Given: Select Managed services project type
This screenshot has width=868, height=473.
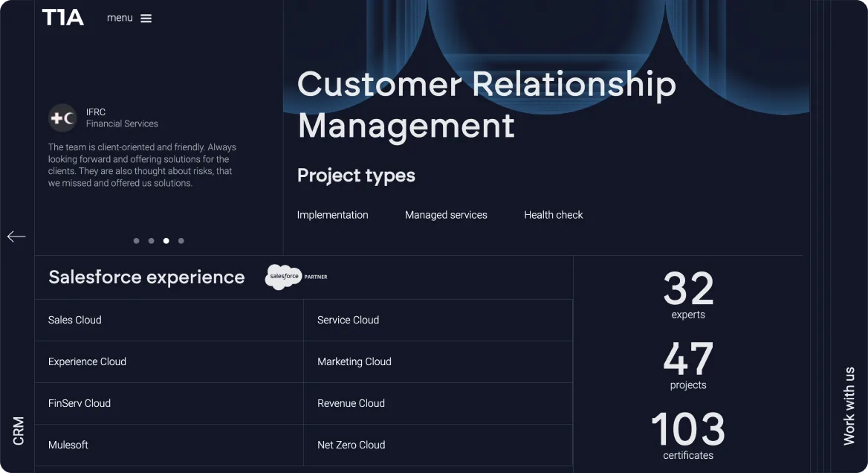Looking at the screenshot, I should click(x=446, y=215).
